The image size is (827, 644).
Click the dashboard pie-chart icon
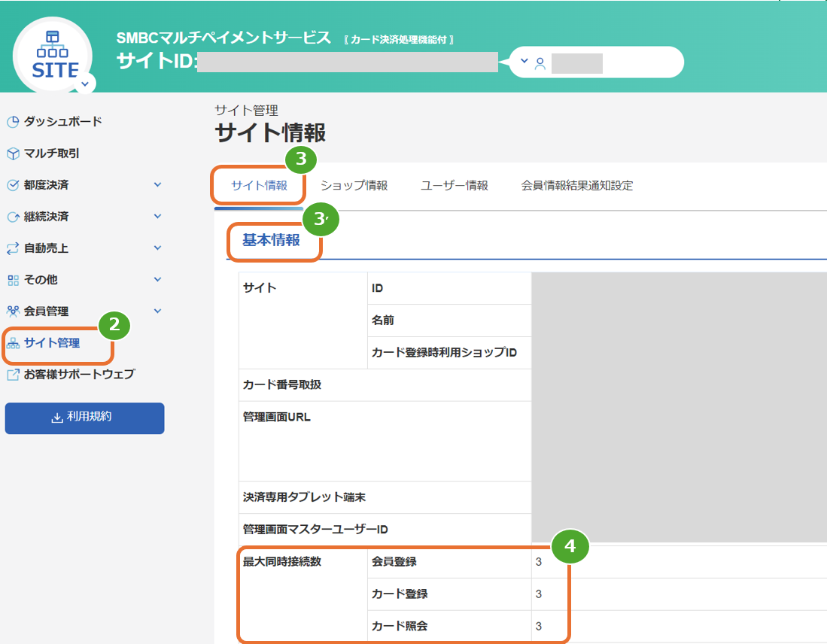pos(13,122)
